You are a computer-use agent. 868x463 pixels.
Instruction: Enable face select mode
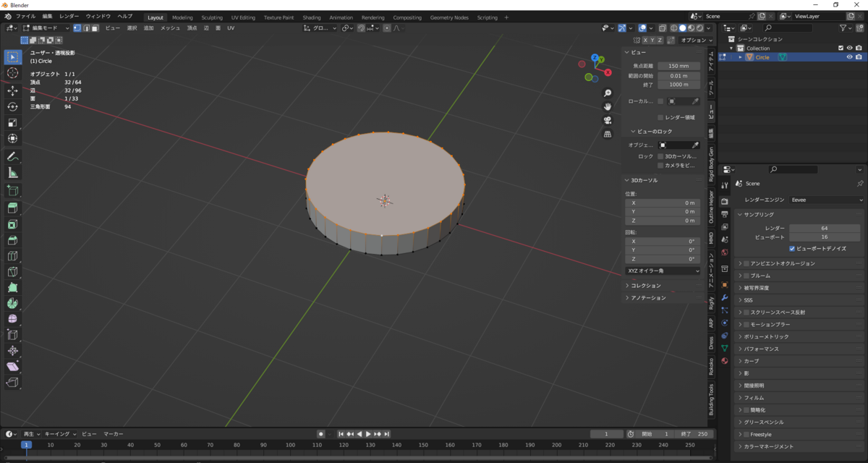pos(95,28)
